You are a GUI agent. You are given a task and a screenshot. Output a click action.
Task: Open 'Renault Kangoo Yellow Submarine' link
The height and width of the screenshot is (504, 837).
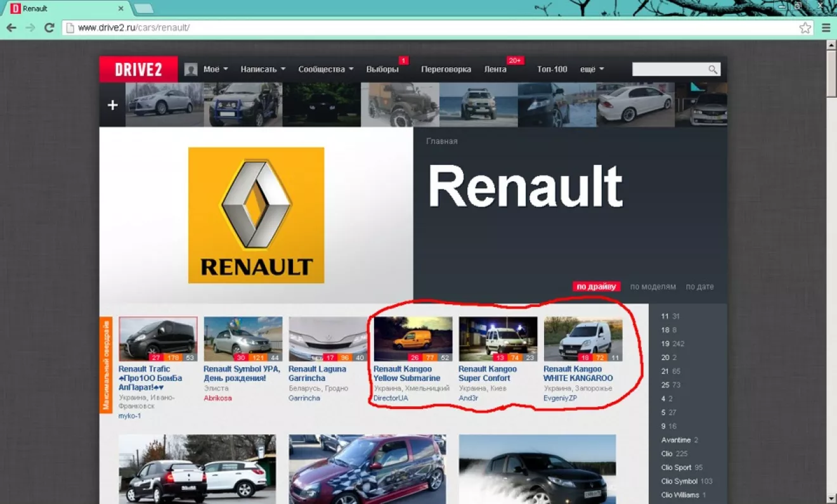point(406,373)
